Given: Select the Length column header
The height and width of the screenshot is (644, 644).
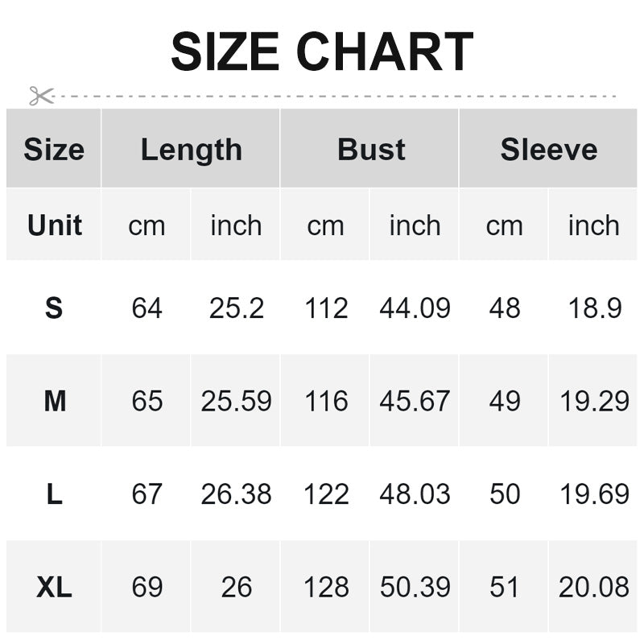Looking at the screenshot, I should 191,150.
